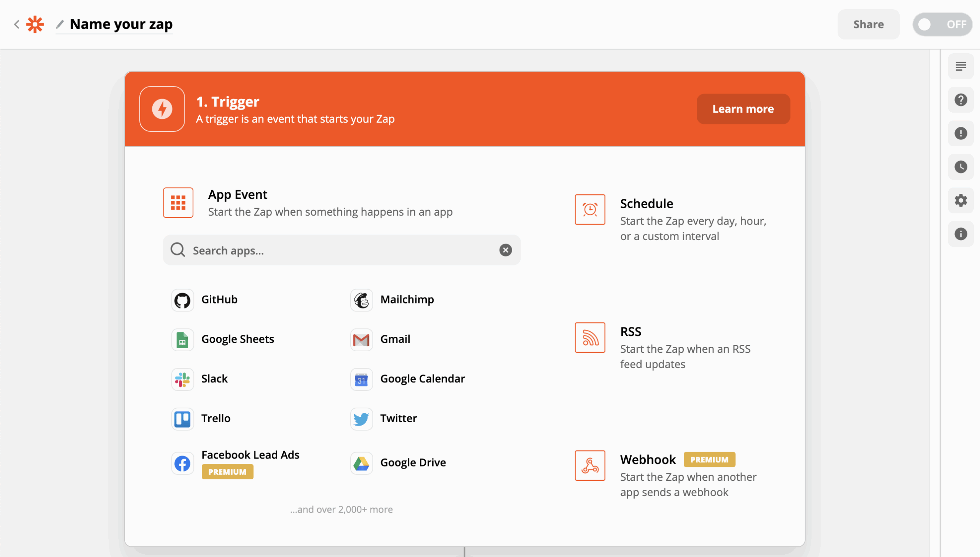This screenshot has width=980, height=557.
Task: Click the Zapier asterisk logo
Action: [35, 25]
